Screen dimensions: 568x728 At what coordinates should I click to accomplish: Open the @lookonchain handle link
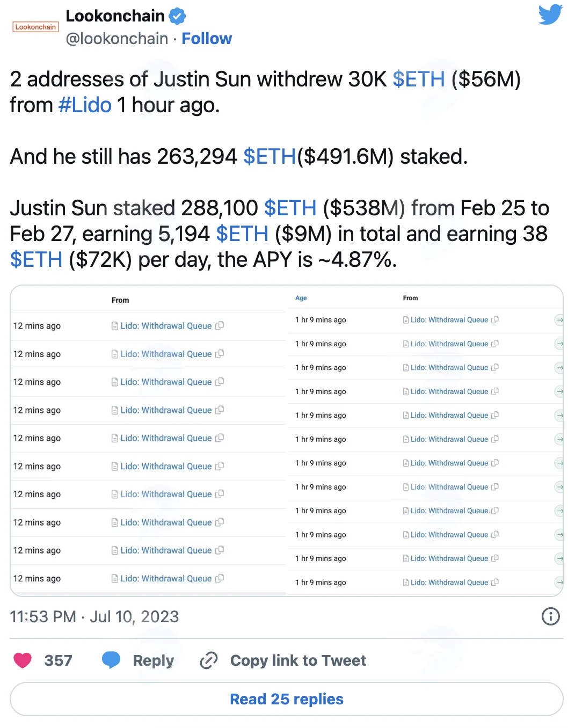coord(117,39)
